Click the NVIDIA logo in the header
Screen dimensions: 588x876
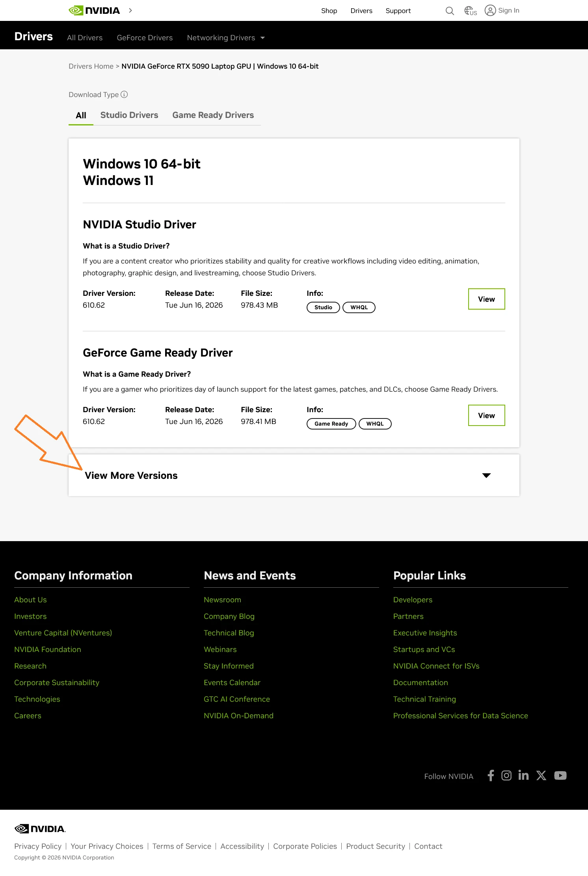(x=94, y=11)
